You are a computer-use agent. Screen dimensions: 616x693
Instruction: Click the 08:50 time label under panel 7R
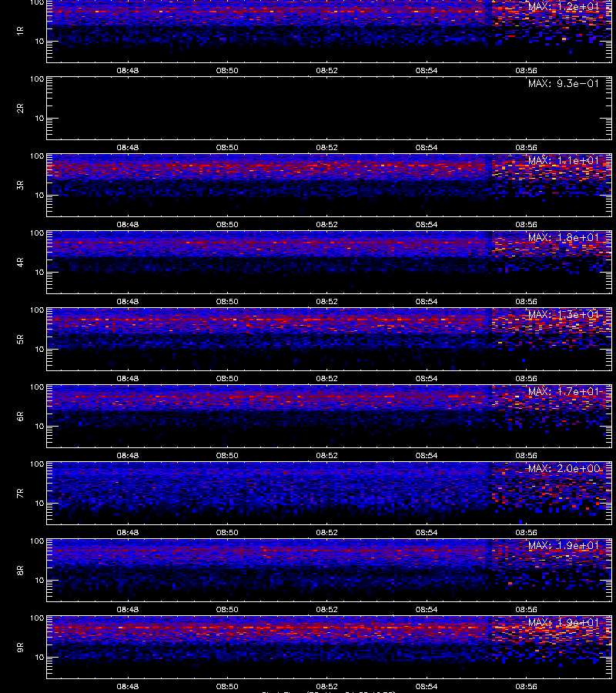point(227,533)
